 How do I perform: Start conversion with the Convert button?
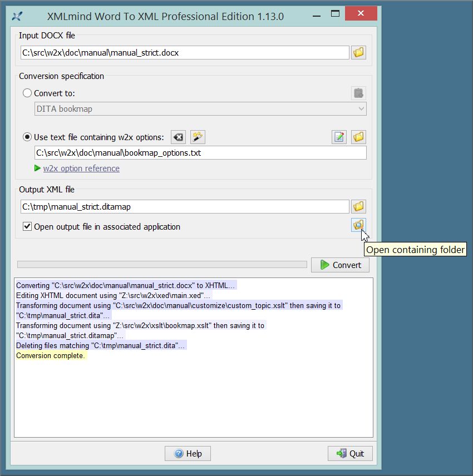tap(340, 265)
